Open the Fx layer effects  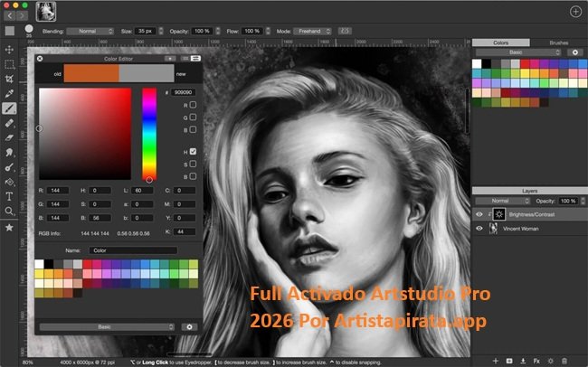click(x=536, y=361)
